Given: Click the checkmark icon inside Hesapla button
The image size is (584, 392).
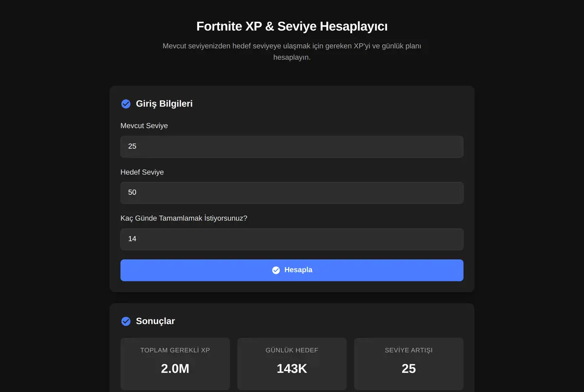Looking at the screenshot, I should point(276,270).
